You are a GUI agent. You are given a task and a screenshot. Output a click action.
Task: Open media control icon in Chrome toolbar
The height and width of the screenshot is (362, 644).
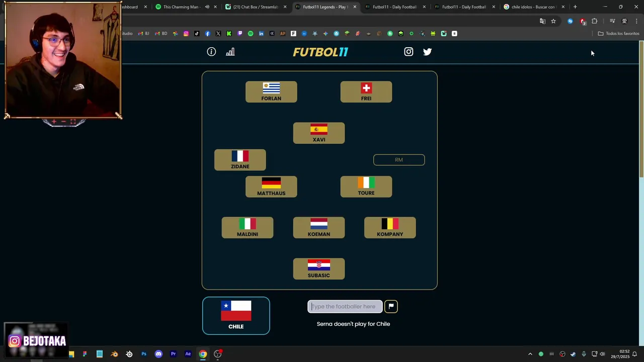612,21
